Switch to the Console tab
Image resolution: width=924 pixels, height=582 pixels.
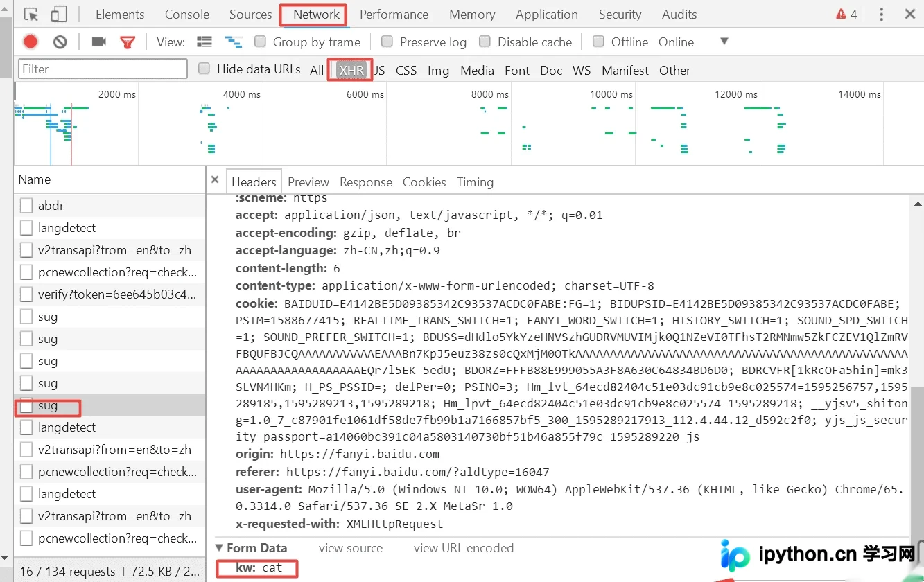tap(187, 15)
